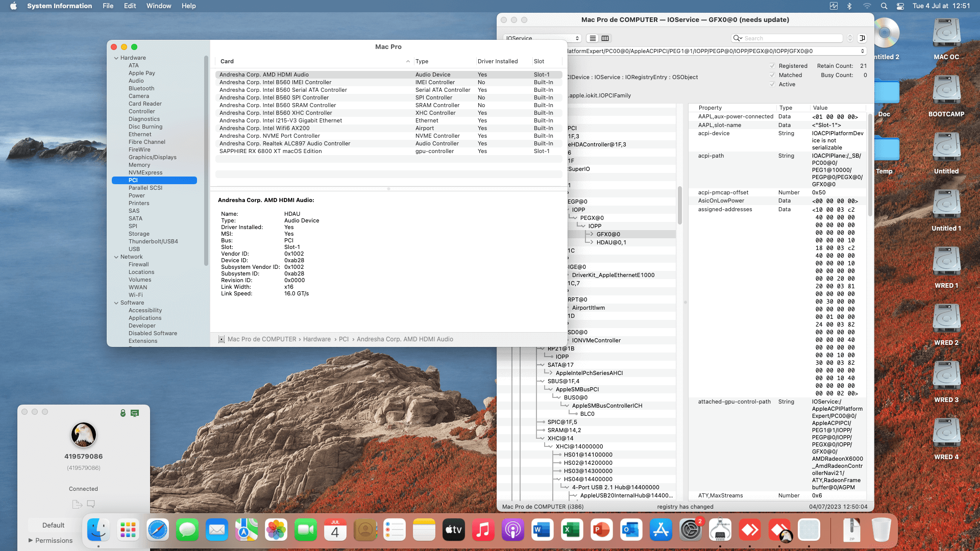Image resolution: width=980 pixels, height=551 pixels.
Task: Select the WRED 4 drive on desktop
Action: point(946,434)
